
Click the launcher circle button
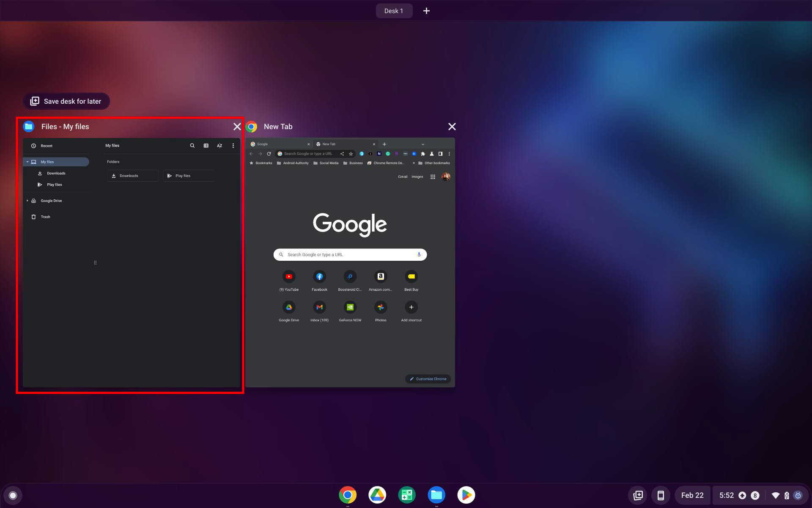(13, 495)
